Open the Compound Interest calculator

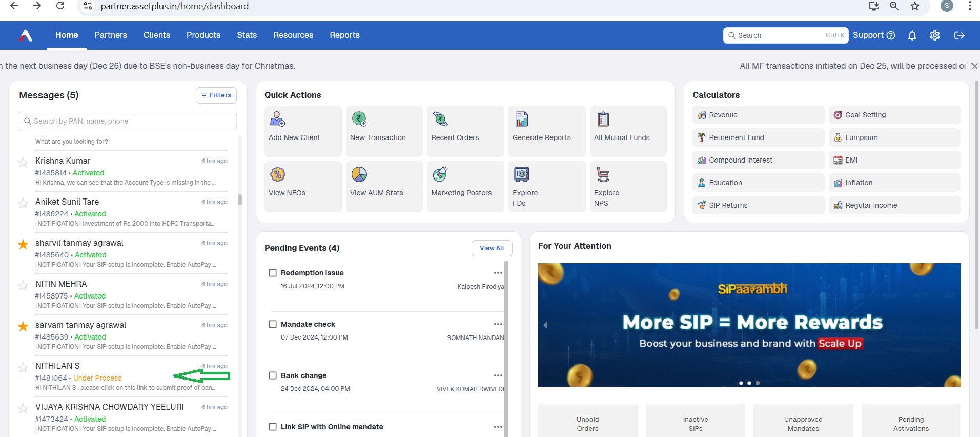coord(758,160)
